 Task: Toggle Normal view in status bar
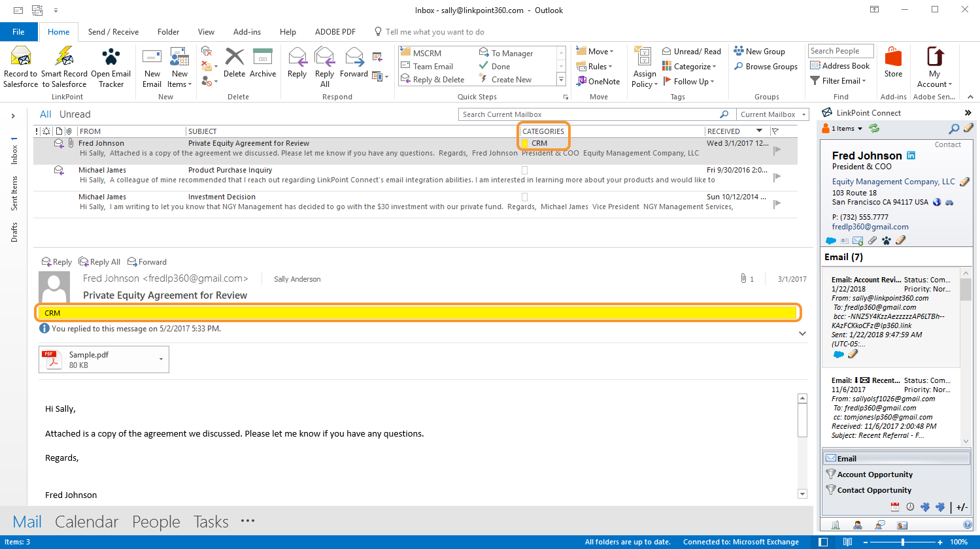(823, 542)
